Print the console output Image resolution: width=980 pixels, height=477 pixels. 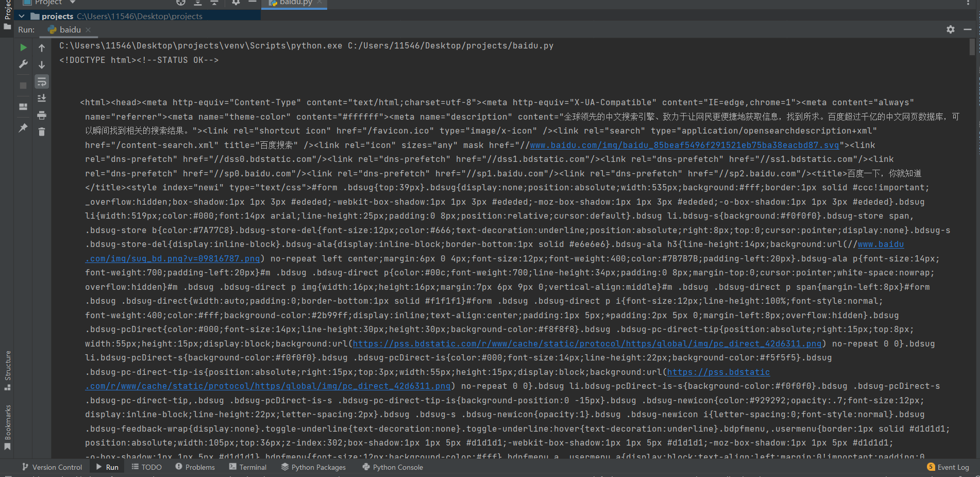pyautogui.click(x=42, y=115)
